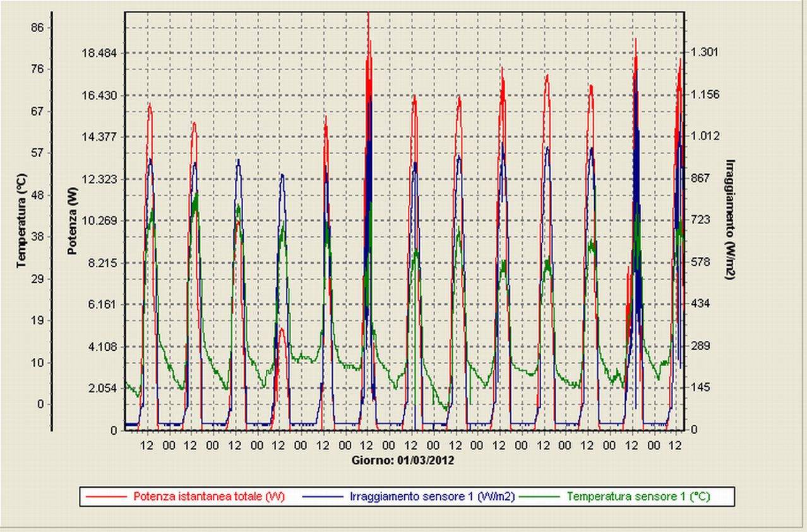Click the 1.301 tick on the Irraggiamento axis
Viewport: 807px width, 532px height.
click(x=705, y=52)
